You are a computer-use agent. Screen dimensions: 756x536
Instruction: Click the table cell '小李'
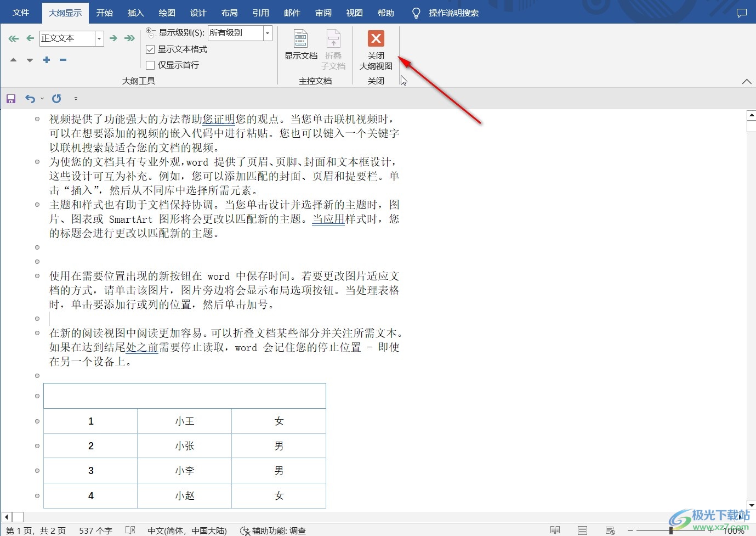pos(185,471)
